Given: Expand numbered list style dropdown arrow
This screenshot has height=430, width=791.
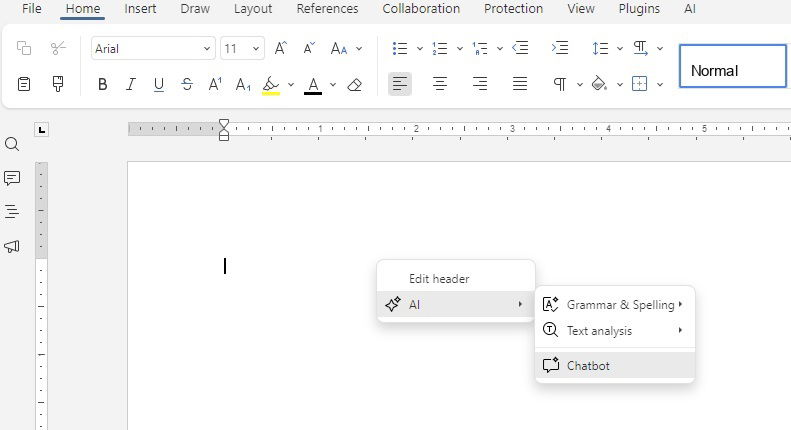Looking at the screenshot, I should pos(460,49).
